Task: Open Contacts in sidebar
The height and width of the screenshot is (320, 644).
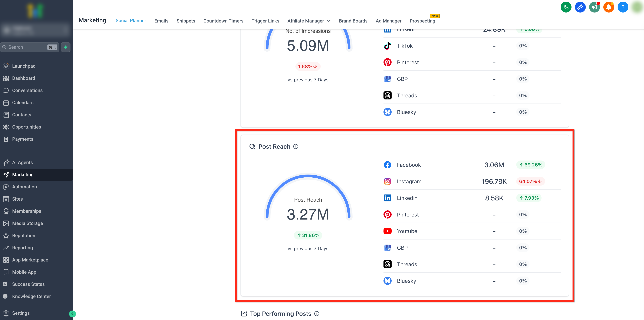Action: point(36,115)
